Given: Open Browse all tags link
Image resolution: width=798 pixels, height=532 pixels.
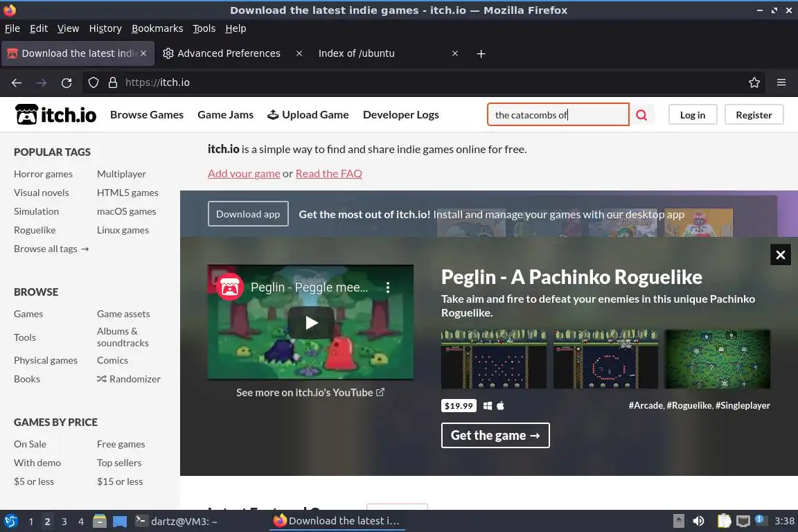Looking at the screenshot, I should pyautogui.click(x=51, y=249).
